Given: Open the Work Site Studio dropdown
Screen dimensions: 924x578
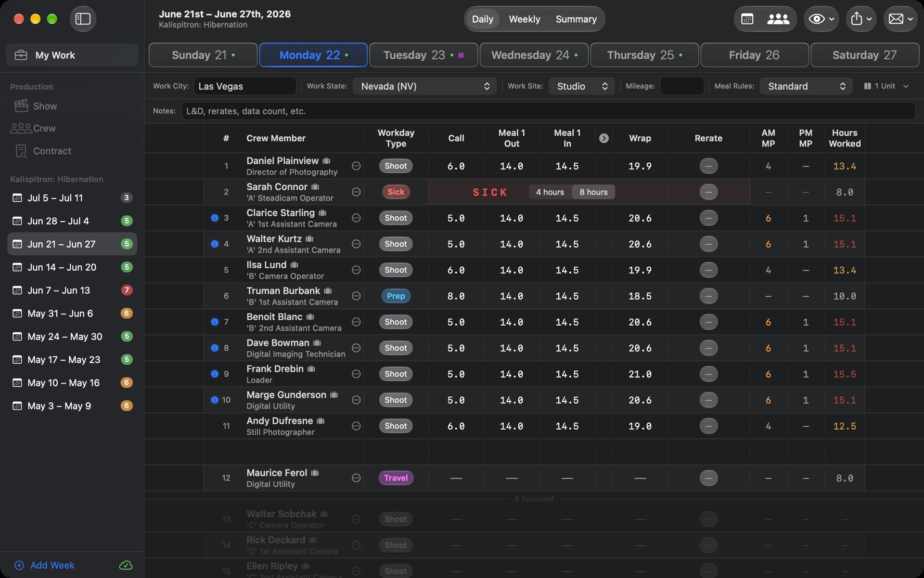Looking at the screenshot, I should 581,86.
